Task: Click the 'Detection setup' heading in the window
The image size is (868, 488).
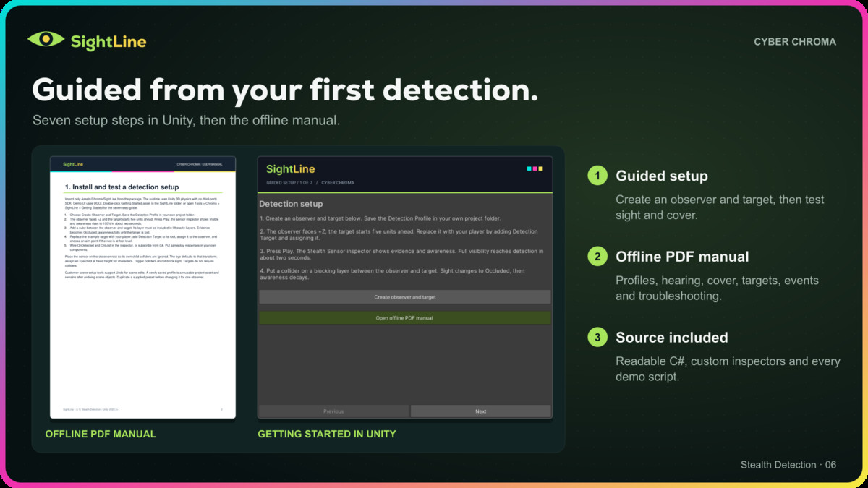Action: click(x=292, y=204)
